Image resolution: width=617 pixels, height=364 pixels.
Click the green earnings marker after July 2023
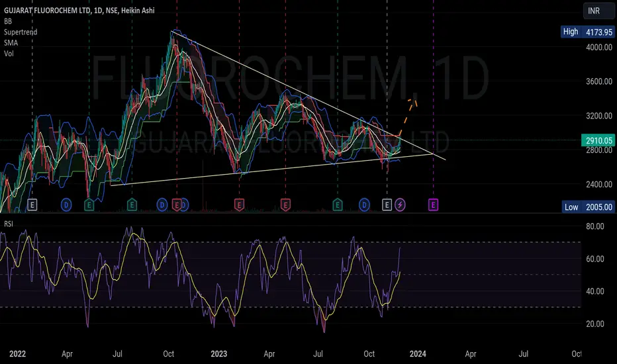tap(338, 205)
